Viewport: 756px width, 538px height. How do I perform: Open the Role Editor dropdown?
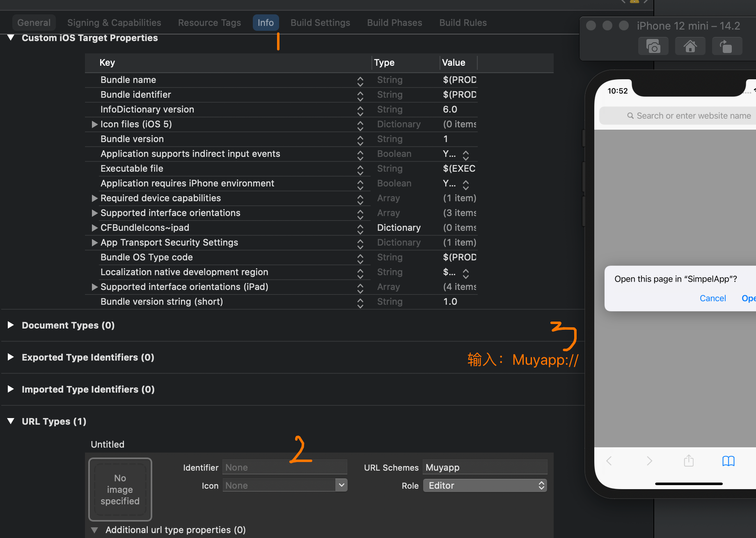485,485
